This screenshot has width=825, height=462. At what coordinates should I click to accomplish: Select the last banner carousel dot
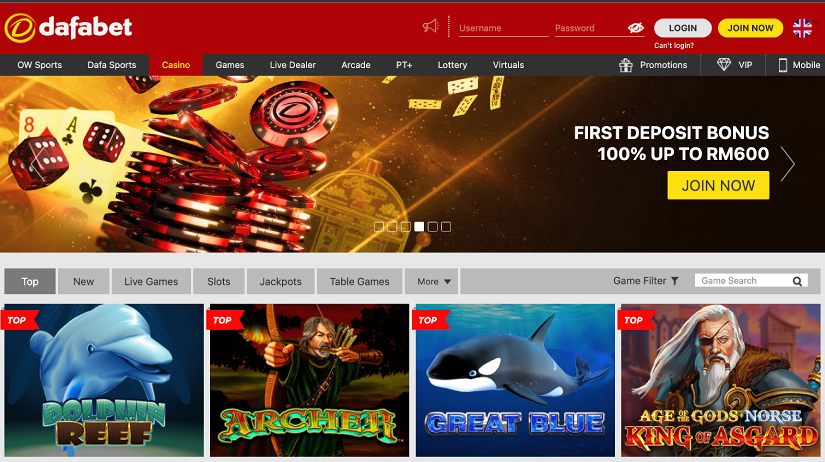click(446, 227)
